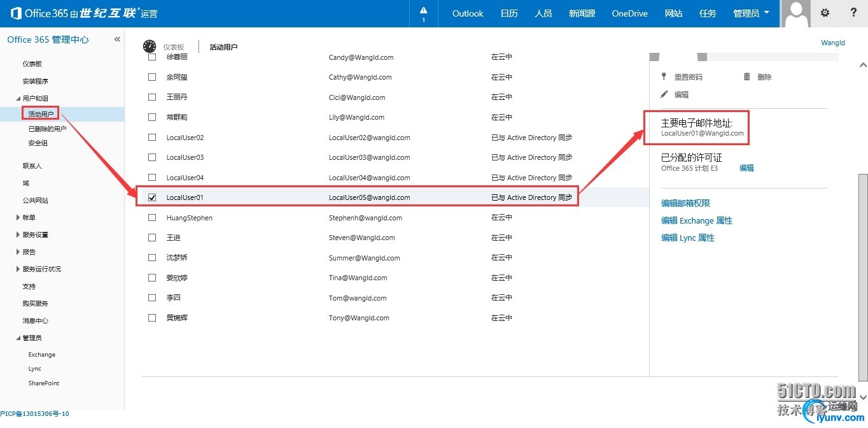
Task: Select the LocalUser02 checkbox
Action: (x=152, y=138)
